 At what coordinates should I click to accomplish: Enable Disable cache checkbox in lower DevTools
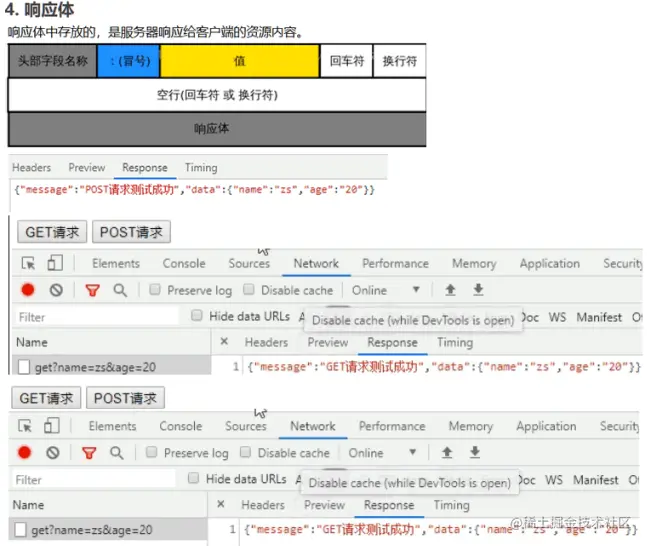(x=245, y=452)
